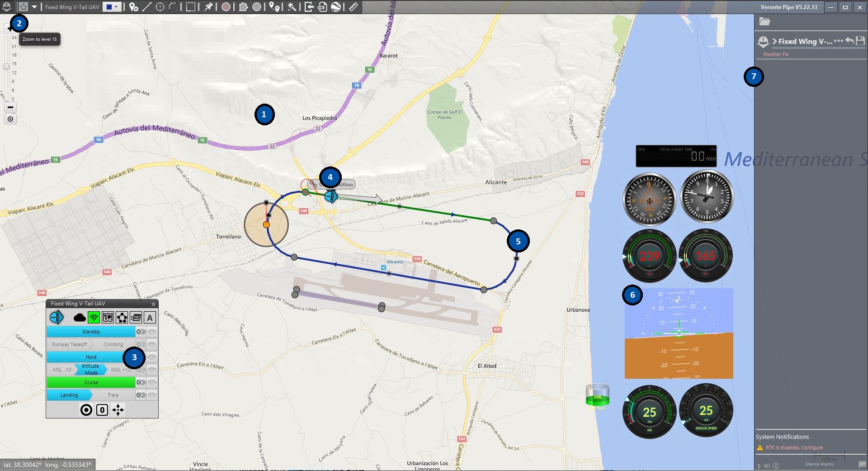The height and width of the screenshot is (471, 868).
Task: Activate the Landing phase
Action: point(69,395)
